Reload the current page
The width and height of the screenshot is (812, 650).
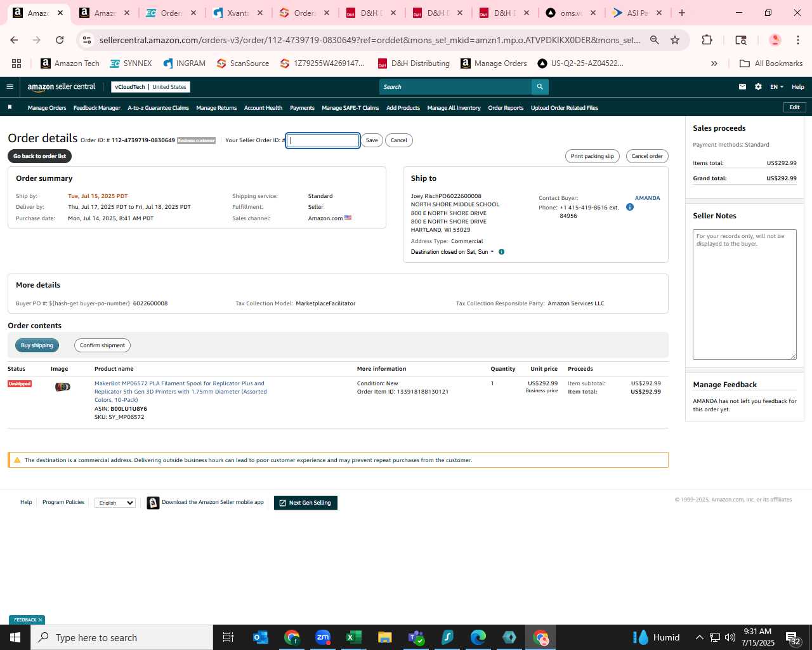[x=60, y=40]
